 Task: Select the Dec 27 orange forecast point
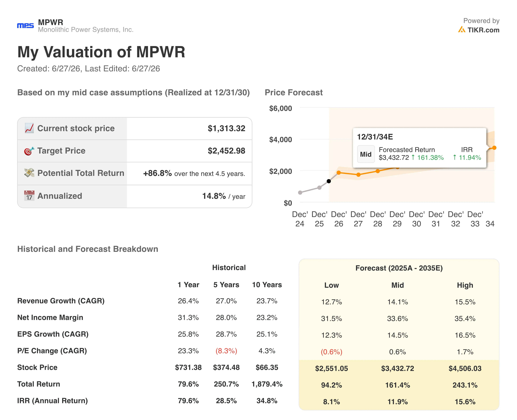click(358, 175)
